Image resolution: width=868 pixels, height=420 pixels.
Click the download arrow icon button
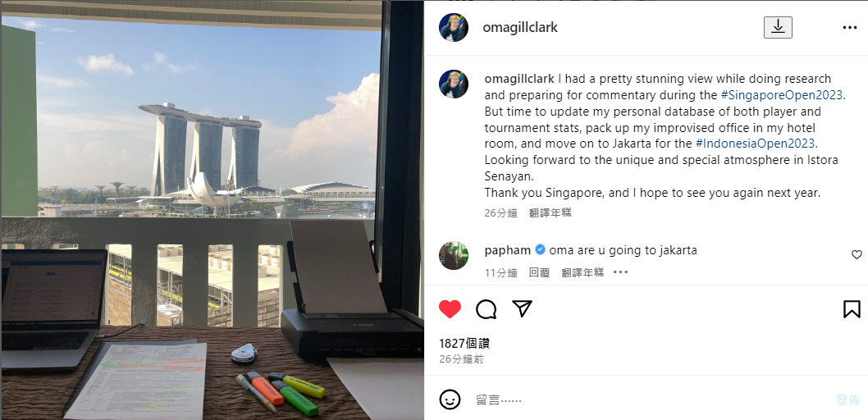(778, 27)
